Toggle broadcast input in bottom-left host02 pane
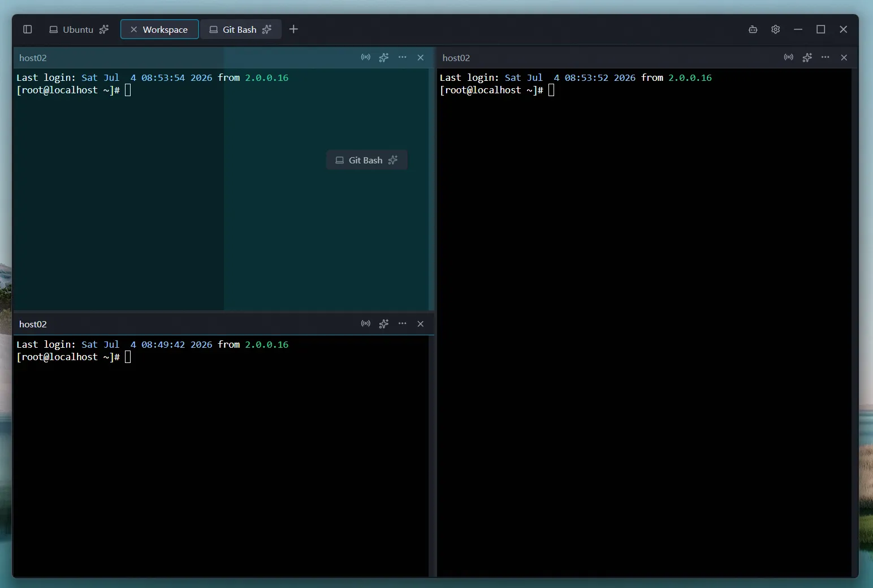Screen dimensions: 873x588 click(x=366, y=324)
